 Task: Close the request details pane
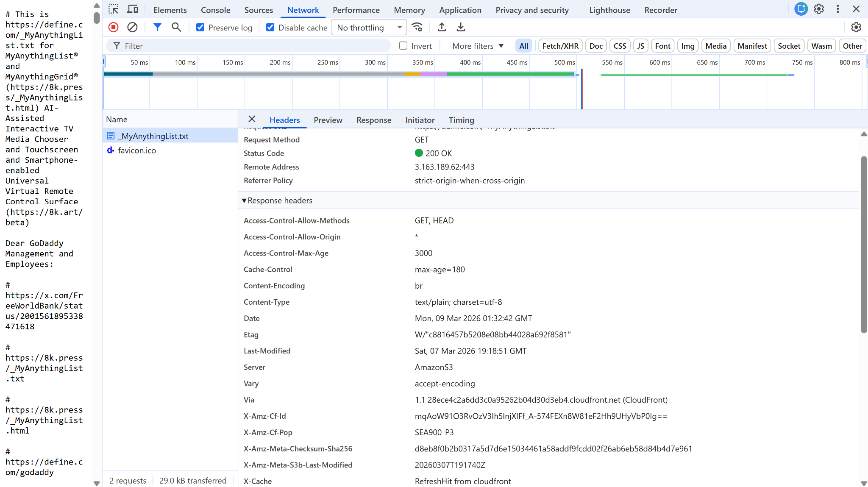[x=252, y=120]
